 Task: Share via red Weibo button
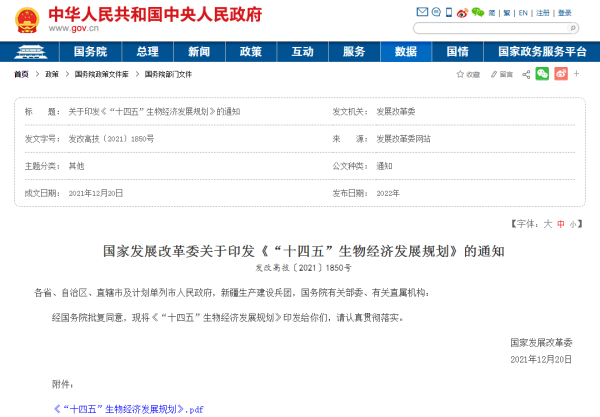(561, 74)
